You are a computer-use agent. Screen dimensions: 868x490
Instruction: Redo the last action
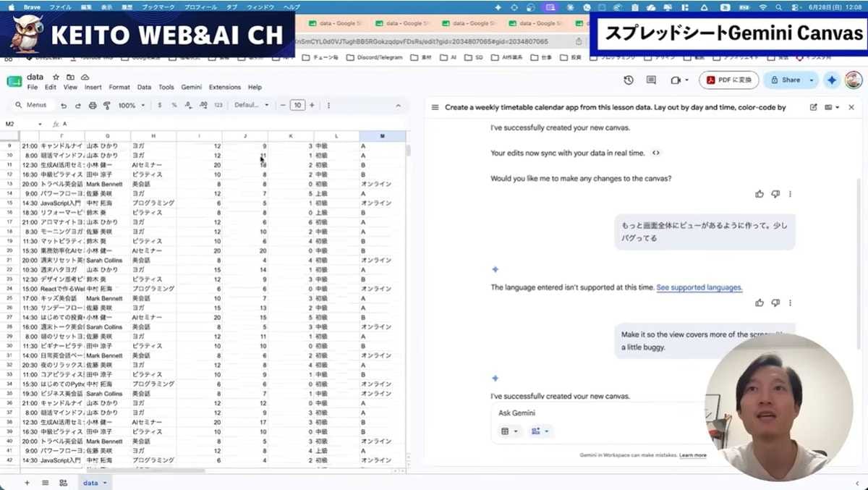click(x=77, y=106)
